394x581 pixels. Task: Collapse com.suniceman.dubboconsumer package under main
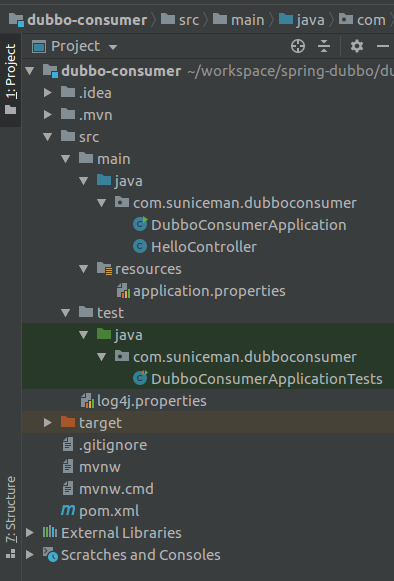(x=102, y=203)
